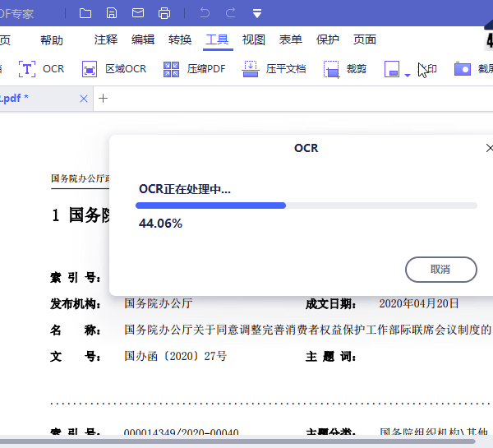Click the 压缩PDF tool
The image size is (493, 448).
tap(195, 69)
